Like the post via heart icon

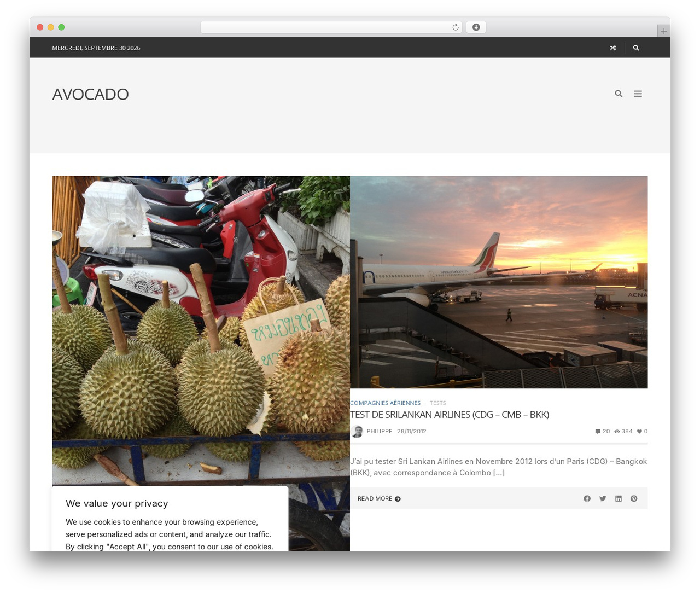click(x=639, y=432)
